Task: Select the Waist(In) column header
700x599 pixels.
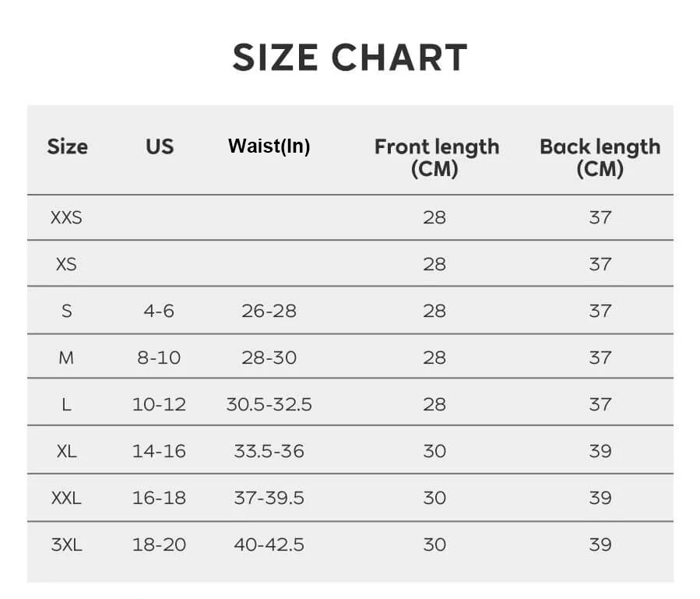Action: click(x=269, y=146)
